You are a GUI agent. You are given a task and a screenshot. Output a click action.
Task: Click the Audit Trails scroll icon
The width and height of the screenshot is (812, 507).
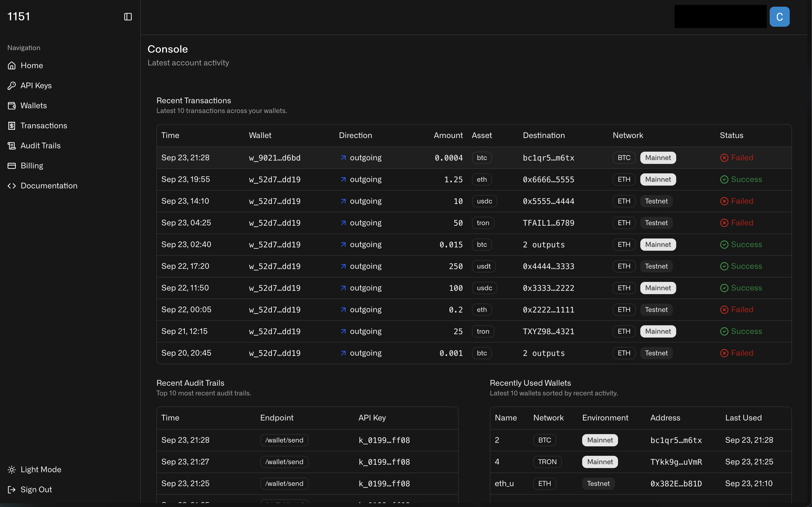click(12, 146)
